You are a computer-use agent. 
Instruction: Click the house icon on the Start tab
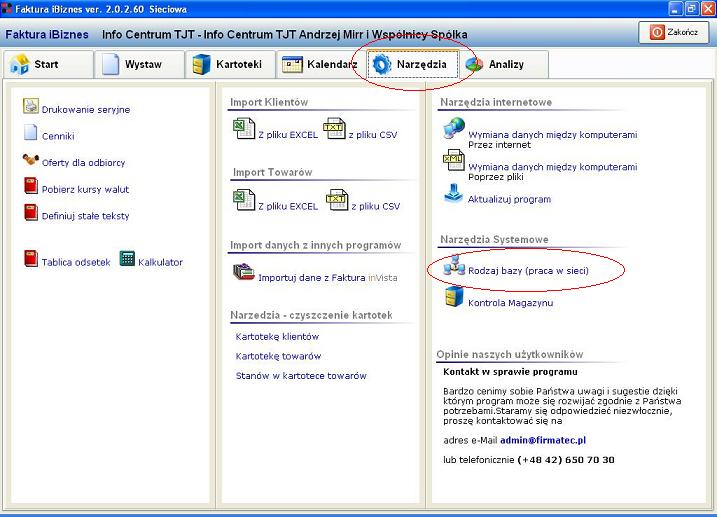pos(20,64)
